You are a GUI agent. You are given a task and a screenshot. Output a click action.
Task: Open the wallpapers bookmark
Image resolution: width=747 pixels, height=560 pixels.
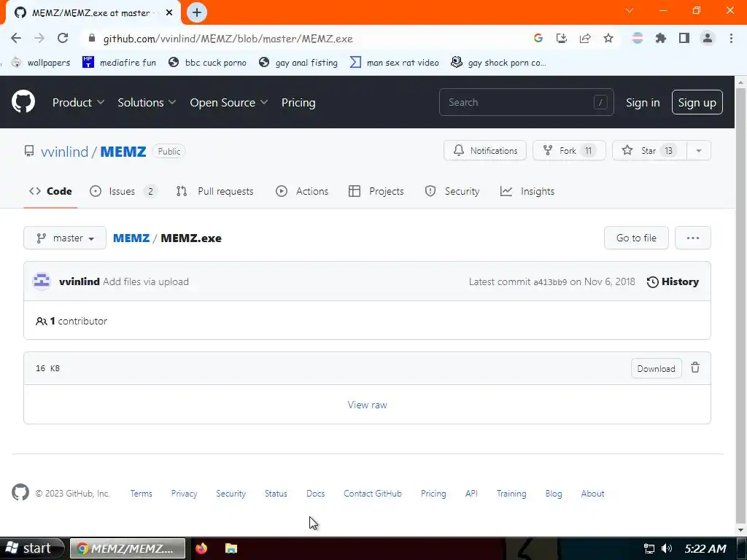41,63
